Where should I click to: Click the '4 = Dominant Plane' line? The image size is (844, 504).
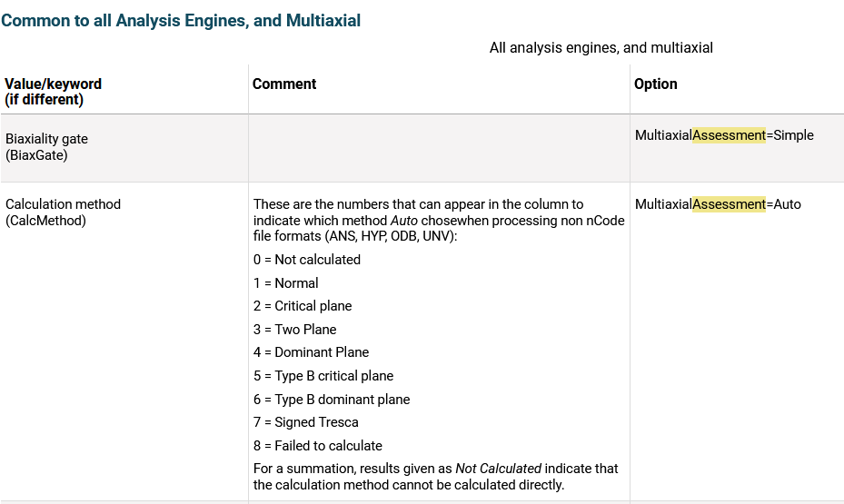(312, 352)
